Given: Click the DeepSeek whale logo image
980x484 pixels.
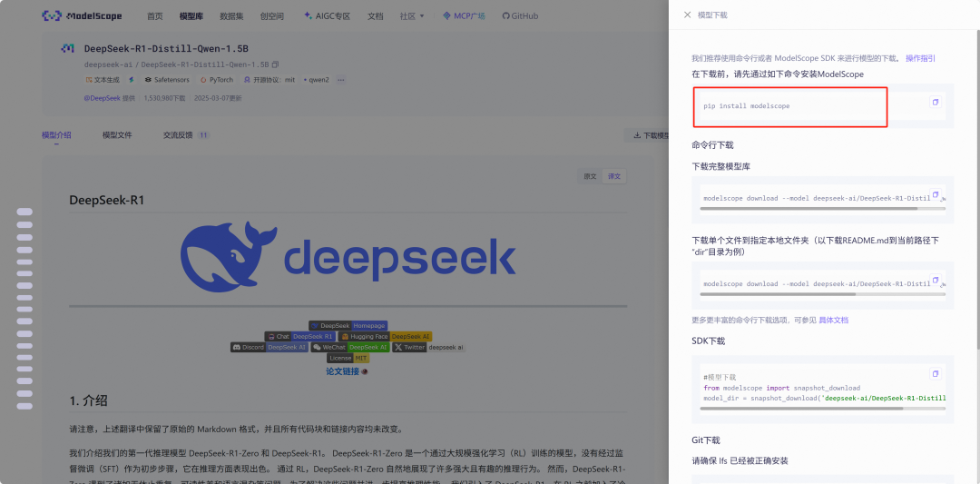Looking at the screenshot, I should 348,256.
